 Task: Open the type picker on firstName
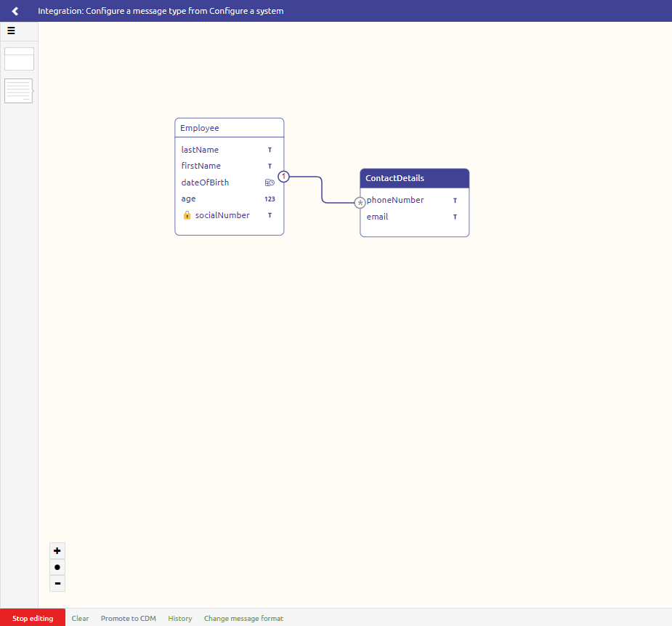(270, 166)
